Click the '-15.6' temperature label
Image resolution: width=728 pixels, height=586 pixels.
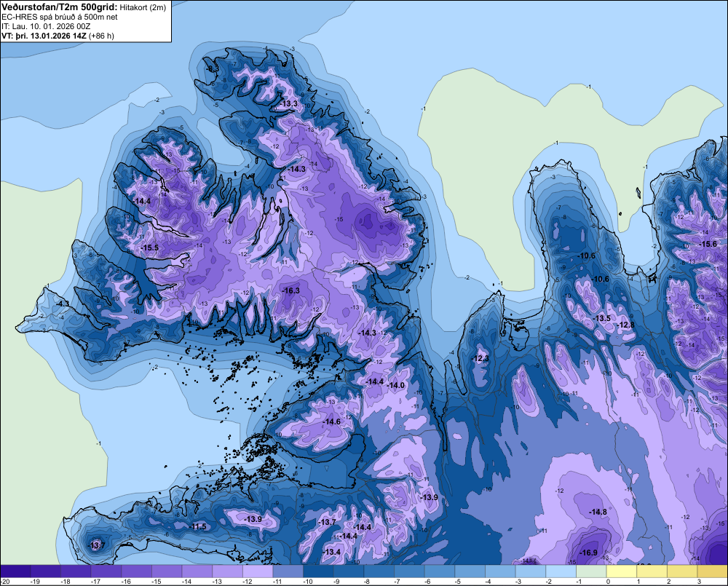click(708, 245)
